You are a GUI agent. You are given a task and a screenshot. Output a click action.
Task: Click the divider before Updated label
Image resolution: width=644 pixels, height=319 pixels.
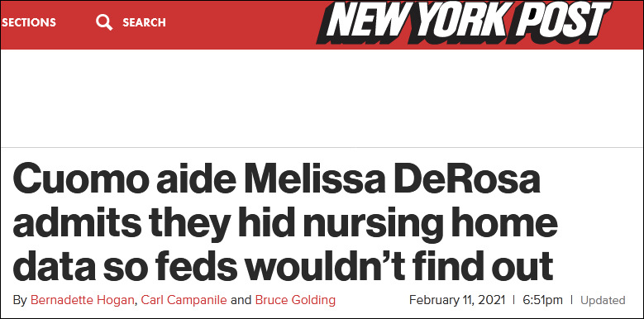[572, 300]
